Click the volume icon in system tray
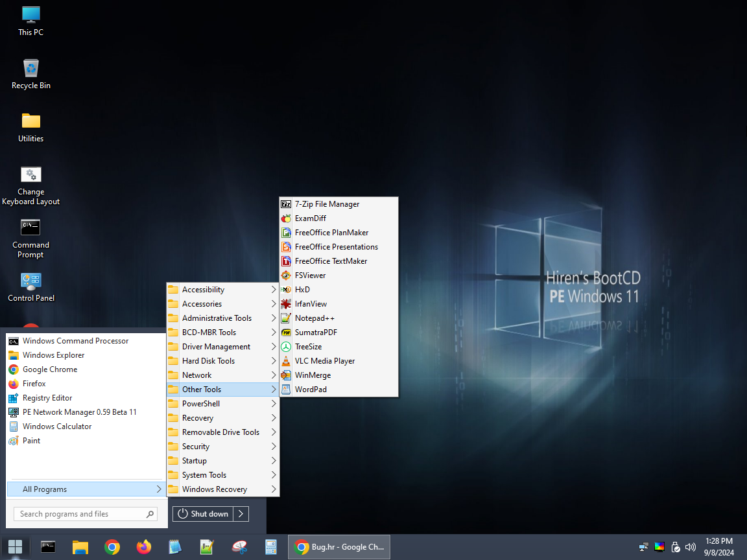Screen dimensions: 747x560 tap(691, 547)
